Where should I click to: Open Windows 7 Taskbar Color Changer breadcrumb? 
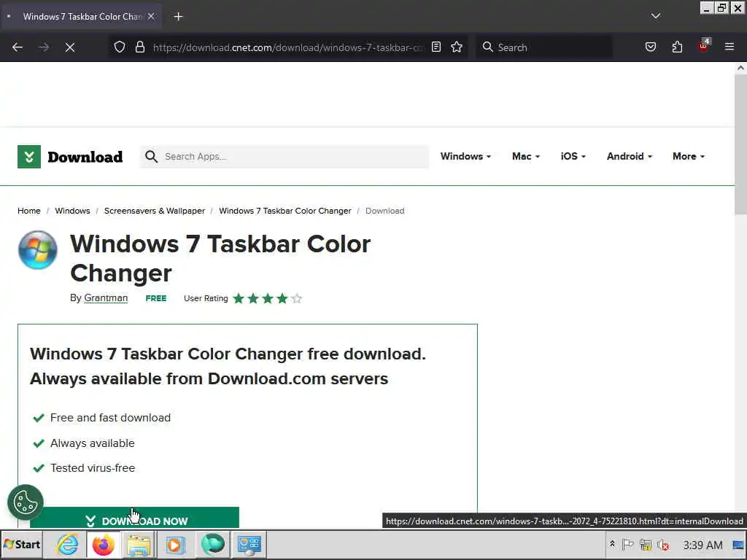coord(285,211)
